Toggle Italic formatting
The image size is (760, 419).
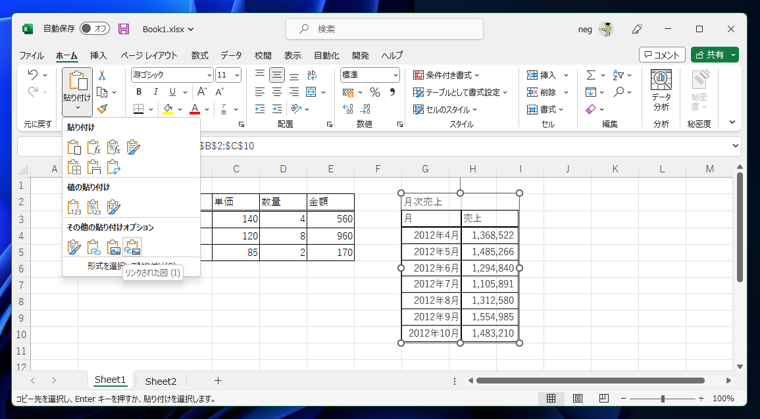[156, 92]
